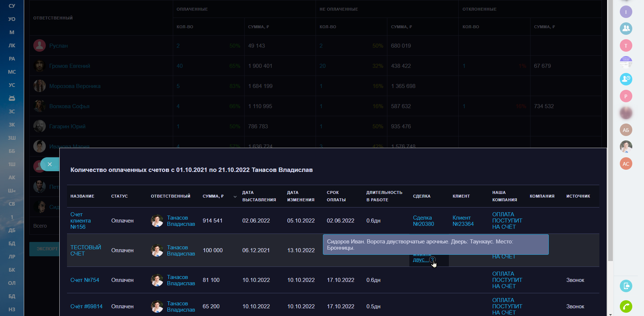This screenshot has height=316, width=644.
Task: Open ТЕСТОВЫЙ СЧЕТ invoice link
Action: (x=86, y=250)
